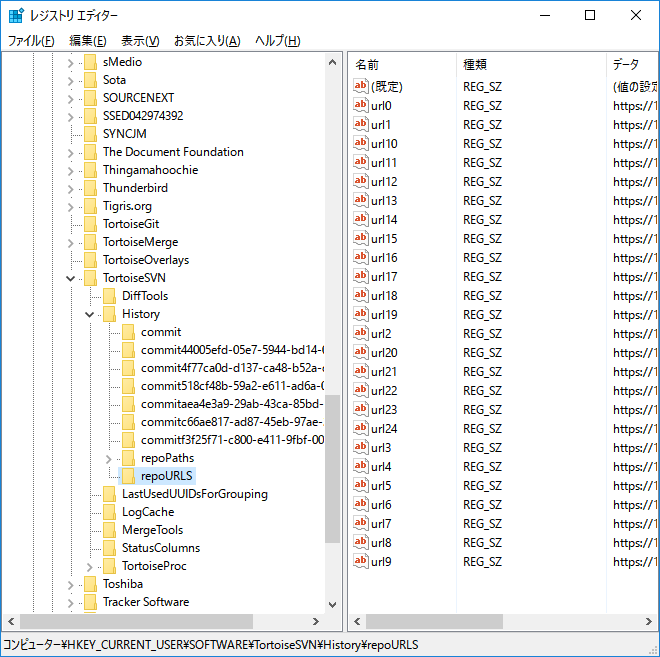Expand the Sota key chevron
This screenshot has height=657, width=660.
(70, 81)
